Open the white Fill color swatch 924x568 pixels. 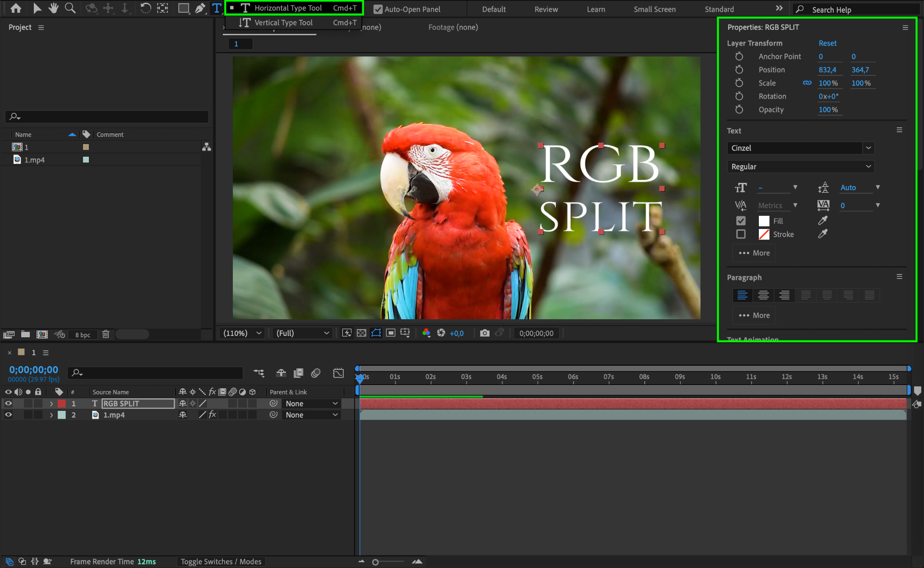click(x=764, y=221)
